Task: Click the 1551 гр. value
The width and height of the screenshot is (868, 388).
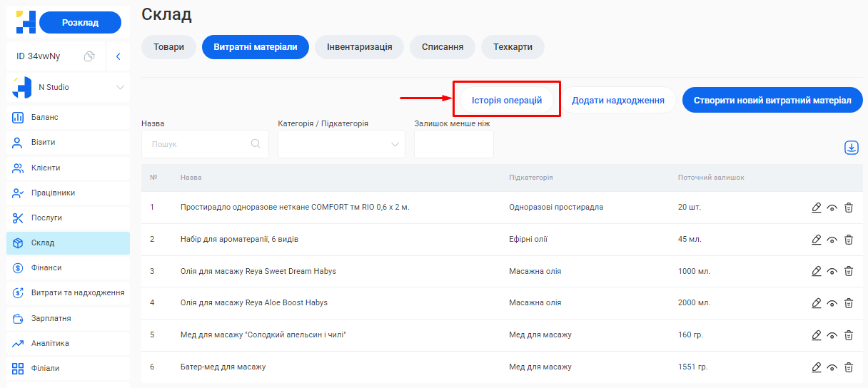Action: point(692,367)
